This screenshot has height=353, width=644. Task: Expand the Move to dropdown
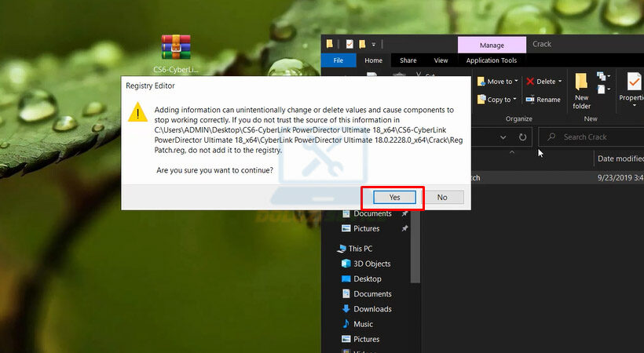[516, 82]
